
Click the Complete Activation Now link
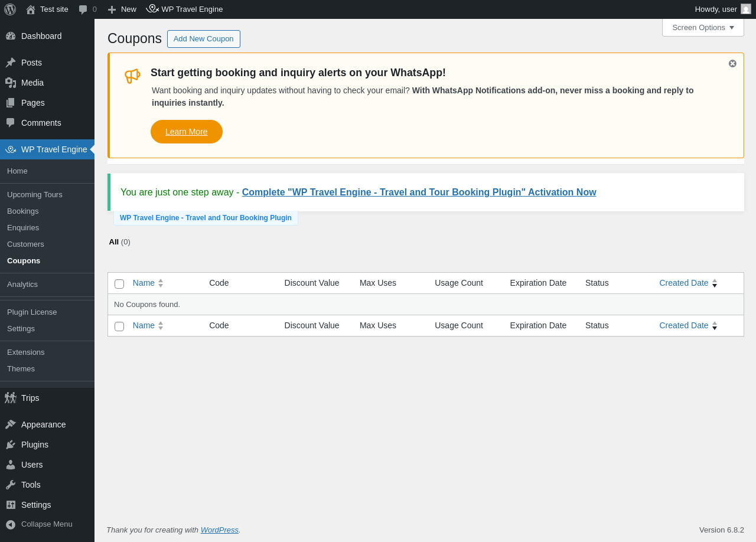tap(419, 192)
